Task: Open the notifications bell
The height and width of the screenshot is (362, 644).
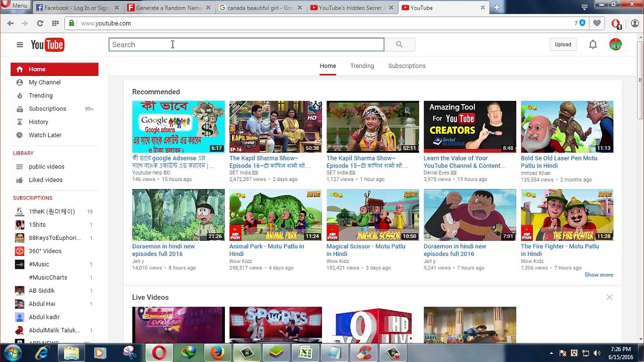Action: [593, 45]
